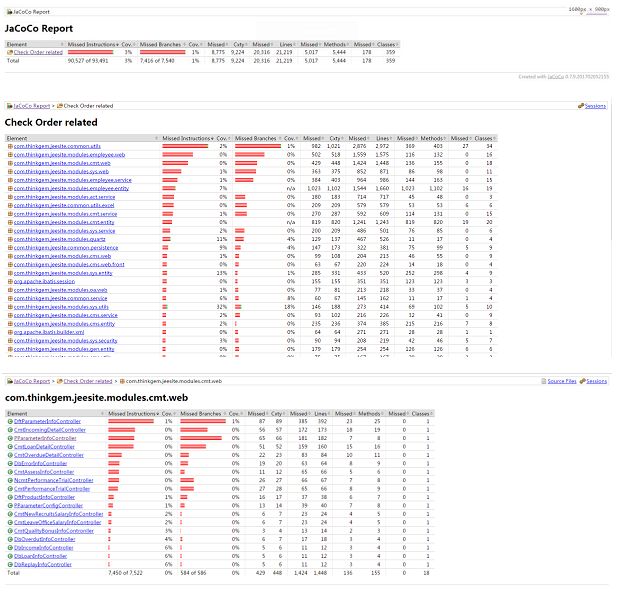Open the Source Files link
Image resolution: width=617 pixels, height=595 pixels.
point(562,381)
